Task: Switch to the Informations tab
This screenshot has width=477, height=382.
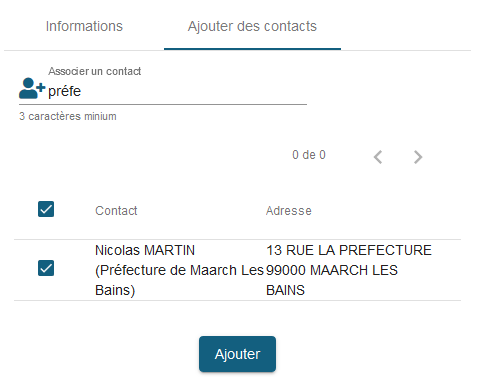Action: click(84, 26)
